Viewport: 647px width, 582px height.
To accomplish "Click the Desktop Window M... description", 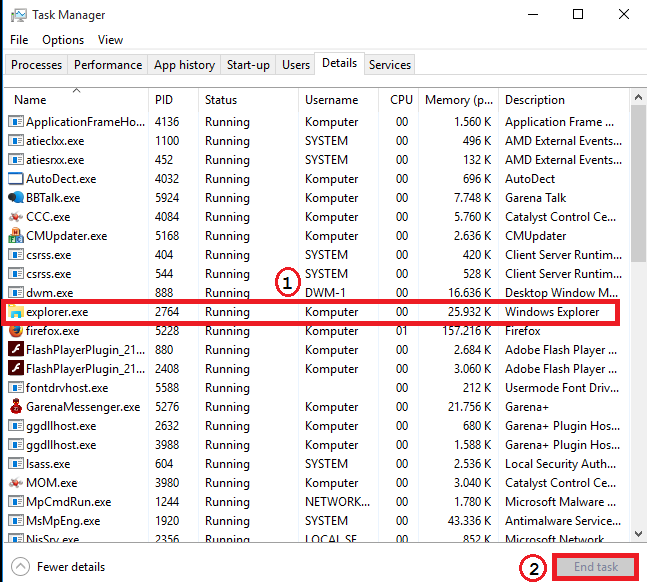I will click(561, 293).
